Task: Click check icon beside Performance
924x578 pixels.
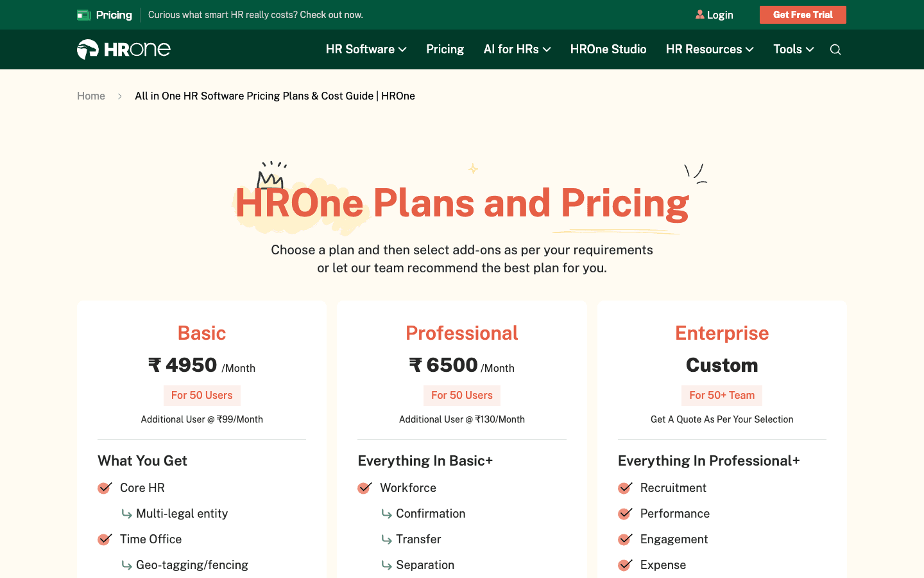Action: click(x=625, y=514)
